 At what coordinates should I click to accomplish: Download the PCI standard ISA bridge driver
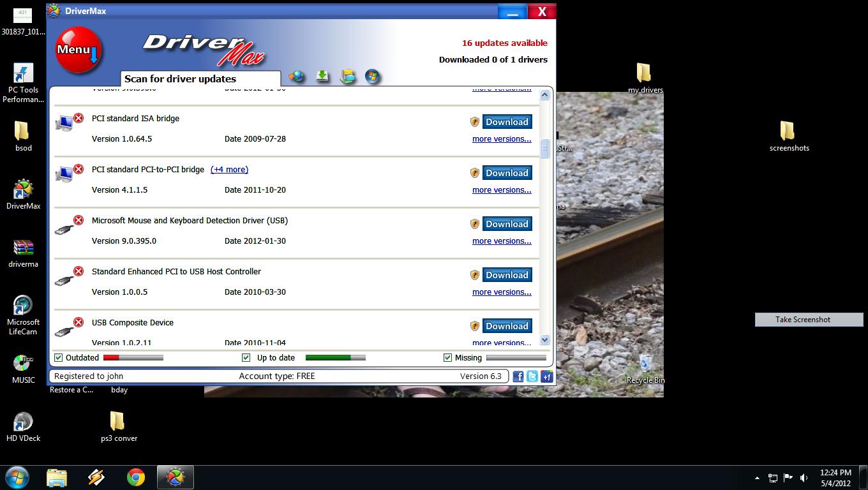507,122
